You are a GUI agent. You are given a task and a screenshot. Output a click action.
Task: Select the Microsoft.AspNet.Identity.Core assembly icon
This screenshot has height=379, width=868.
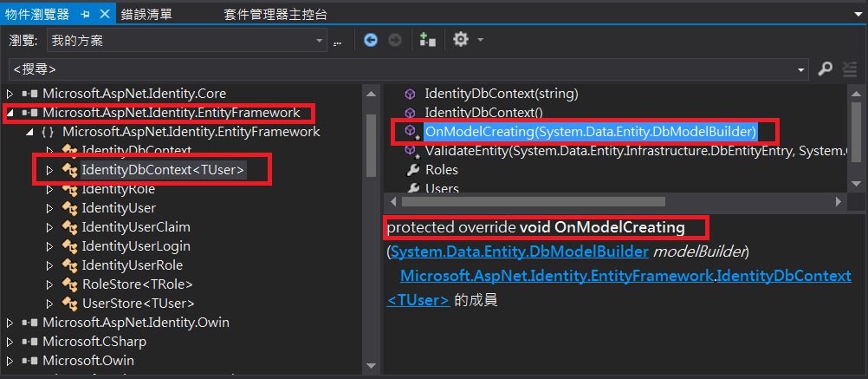coord(29,94)
